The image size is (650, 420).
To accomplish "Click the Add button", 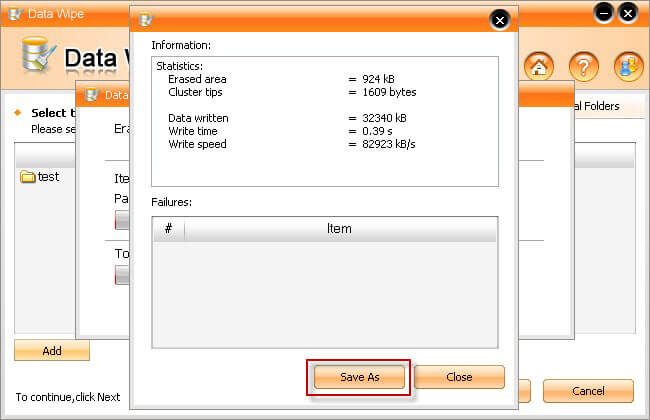I will click(52, 351).
